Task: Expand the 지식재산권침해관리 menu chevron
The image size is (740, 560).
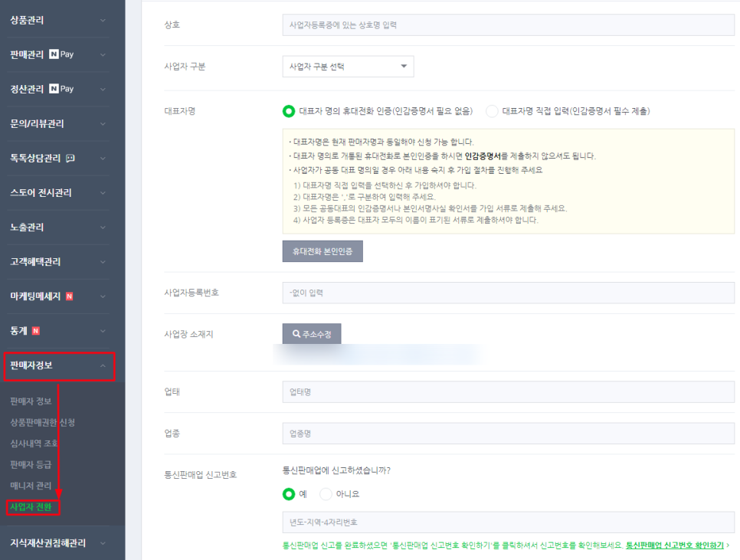Action: pyautogui.click(x=103, y=543)
